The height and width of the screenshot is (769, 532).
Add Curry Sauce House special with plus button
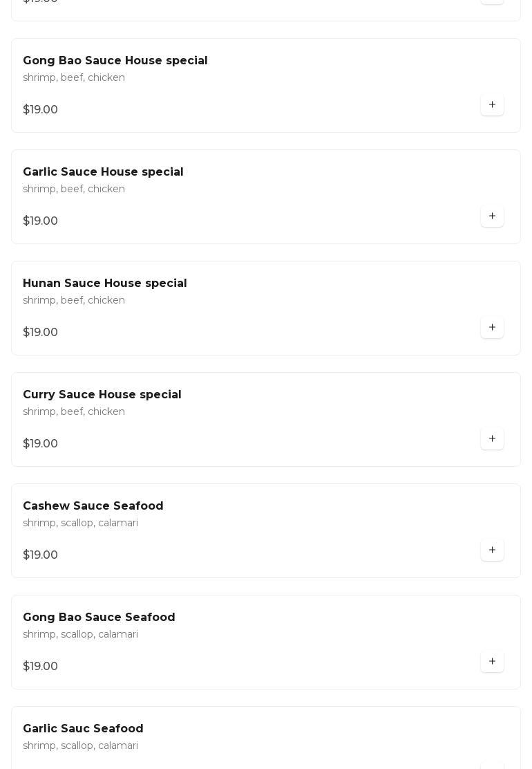pyautogui.click(x=492, y=438)
